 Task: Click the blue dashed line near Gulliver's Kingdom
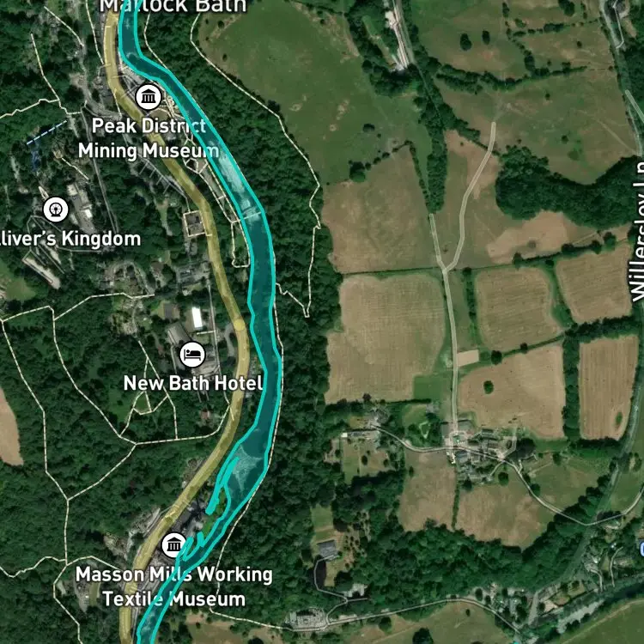[x=46, y=132]
